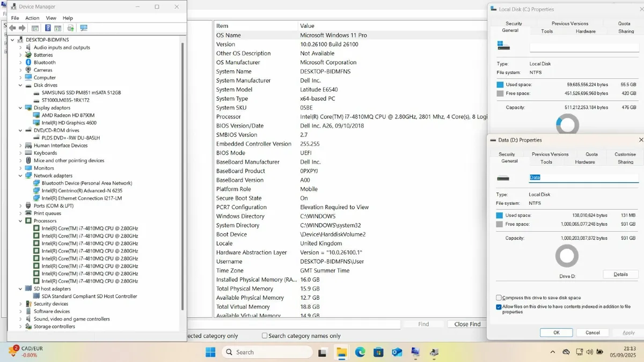This screenshot has height=362, width=644.
Task: Show hidden system tray icons chevron
Action: pos(553,352)
